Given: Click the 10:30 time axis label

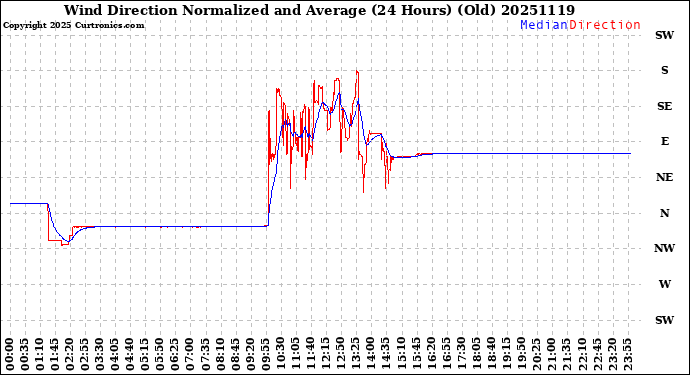Looking at the screenshot, I should 280,355.
